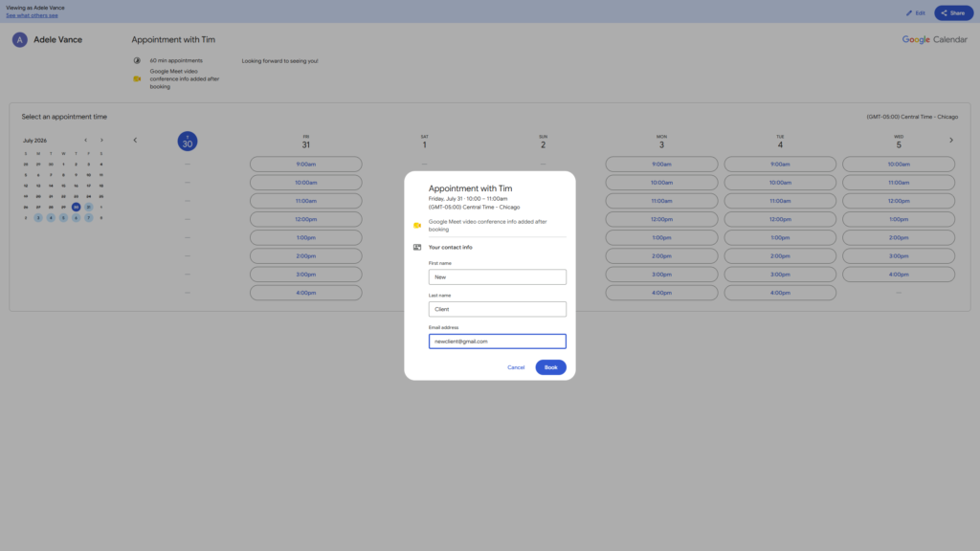Screen dimensions: 980x551
Task: Select July 31 in mini calendar
Action: [x=89, y=207]
